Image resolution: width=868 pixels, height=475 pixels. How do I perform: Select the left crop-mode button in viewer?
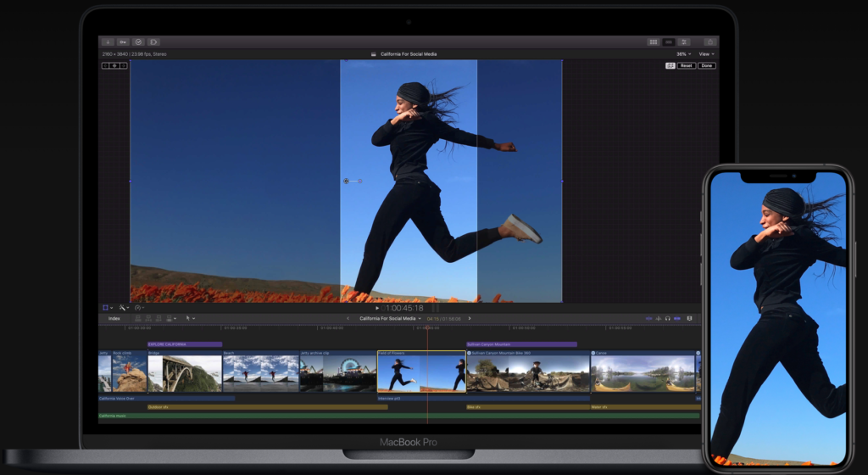coord(106,66)
